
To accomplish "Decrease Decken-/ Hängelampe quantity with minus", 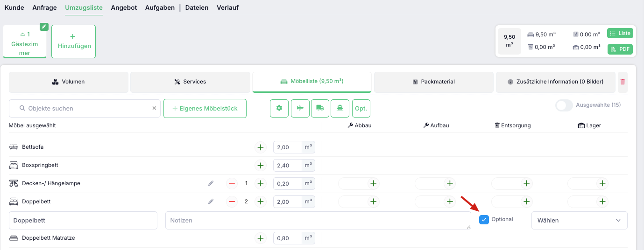I will pos(232,184).
